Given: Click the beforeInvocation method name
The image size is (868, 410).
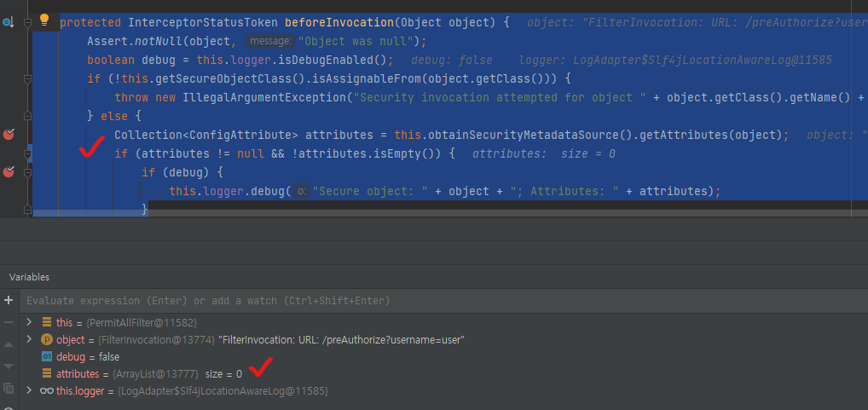Looking at the screenshot, I should (339, 23).
